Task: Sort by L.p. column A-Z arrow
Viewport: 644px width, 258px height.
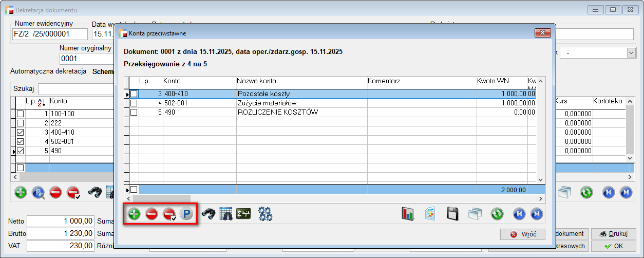Action: tap(42, 102)
